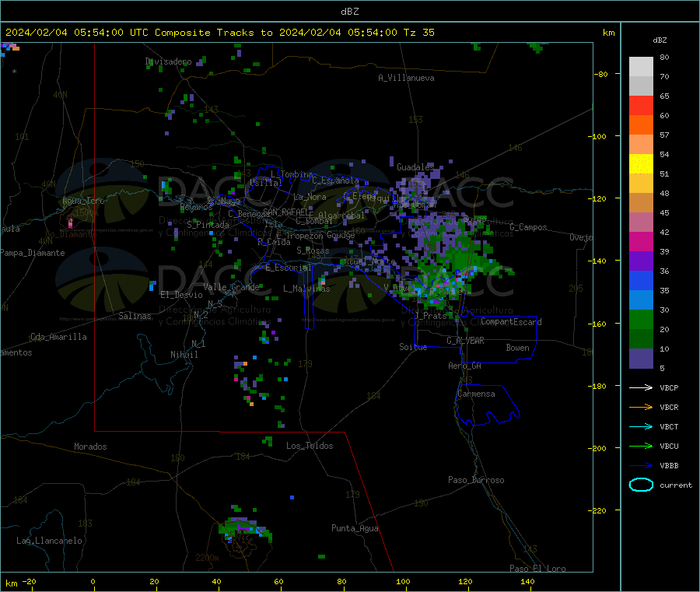This screenshot has height=592, width=700.
Task: Select the yellow 51 dBZ color swatch
Action: click(641, 164)
